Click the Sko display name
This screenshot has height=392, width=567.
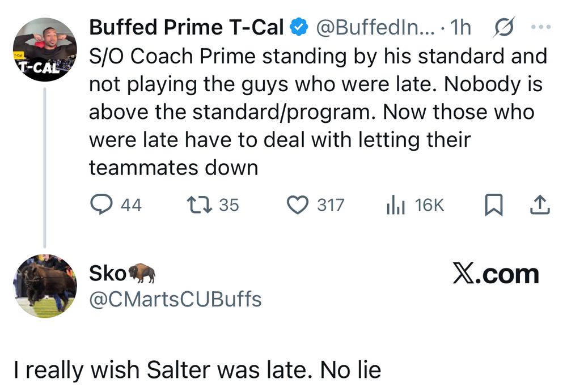[107, 273]
